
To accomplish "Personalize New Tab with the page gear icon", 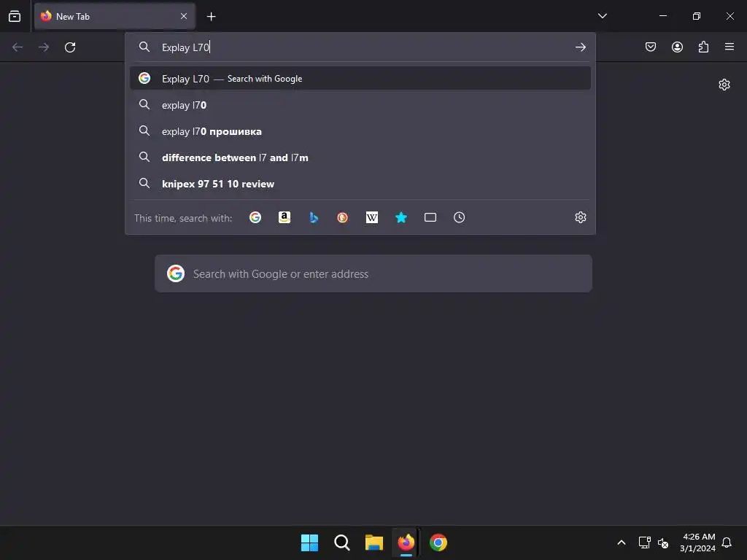I will click(724, 85).
